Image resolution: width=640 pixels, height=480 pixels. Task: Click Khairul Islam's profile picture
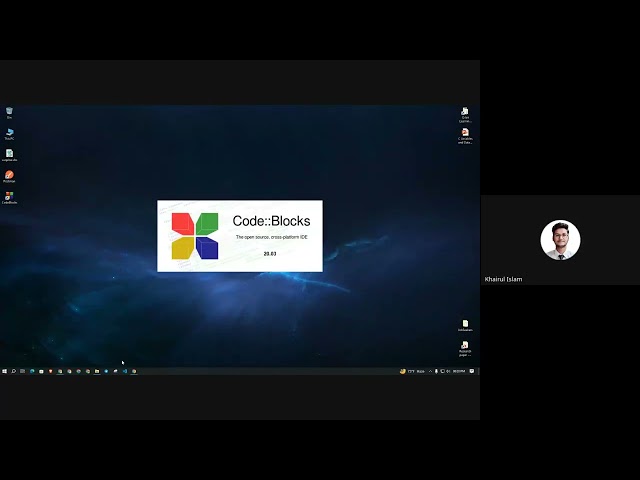coord(560,240)
